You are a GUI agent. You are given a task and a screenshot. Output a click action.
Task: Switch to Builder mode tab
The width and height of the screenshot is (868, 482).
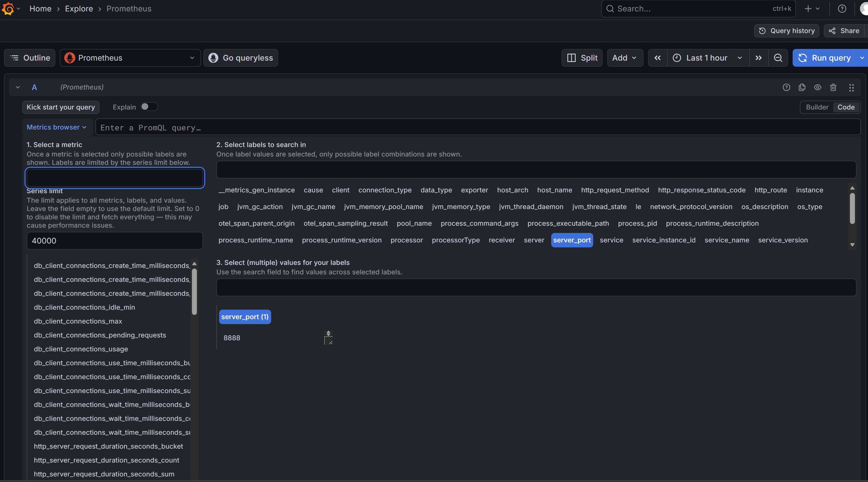click(817, 107)
